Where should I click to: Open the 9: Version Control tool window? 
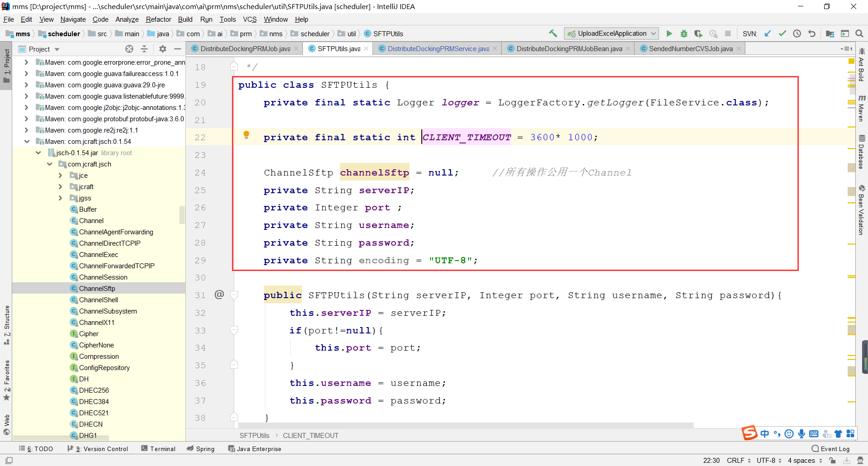(98, 449)
